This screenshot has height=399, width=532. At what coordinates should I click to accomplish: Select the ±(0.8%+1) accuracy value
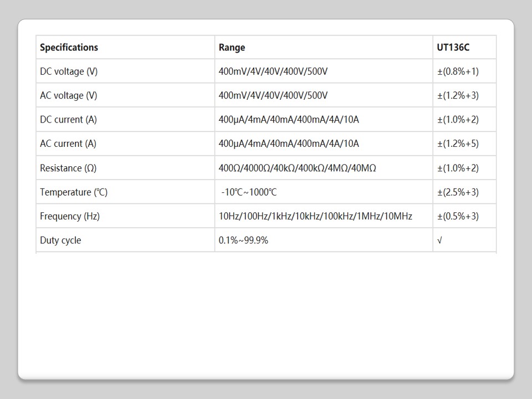(458, 71)
